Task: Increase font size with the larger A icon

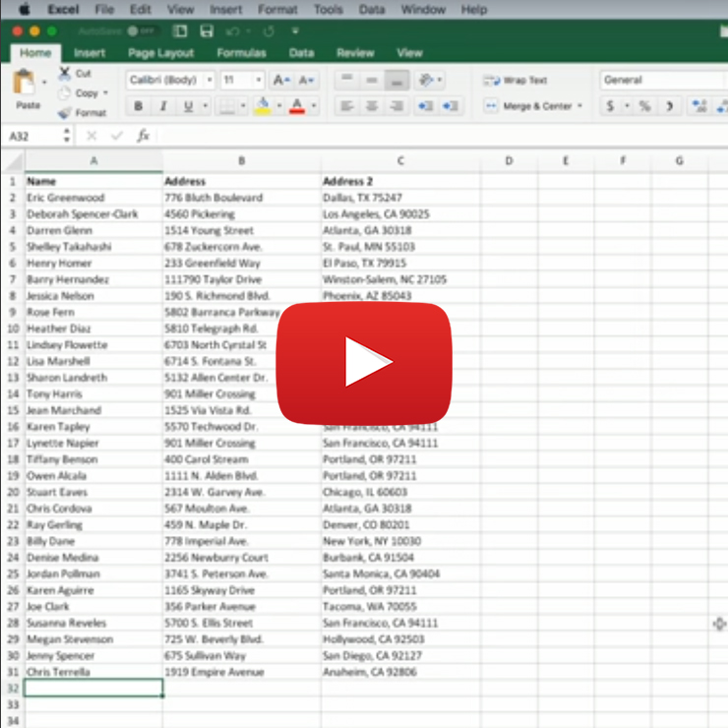Action: 281,80
